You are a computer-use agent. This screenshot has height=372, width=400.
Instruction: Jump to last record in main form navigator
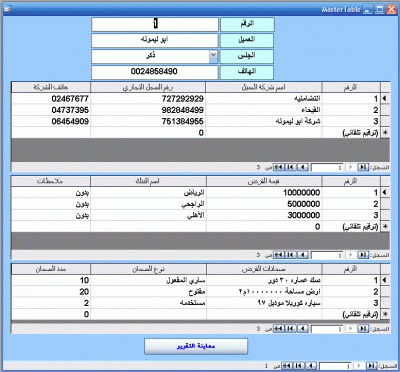[x=299, y=366]
